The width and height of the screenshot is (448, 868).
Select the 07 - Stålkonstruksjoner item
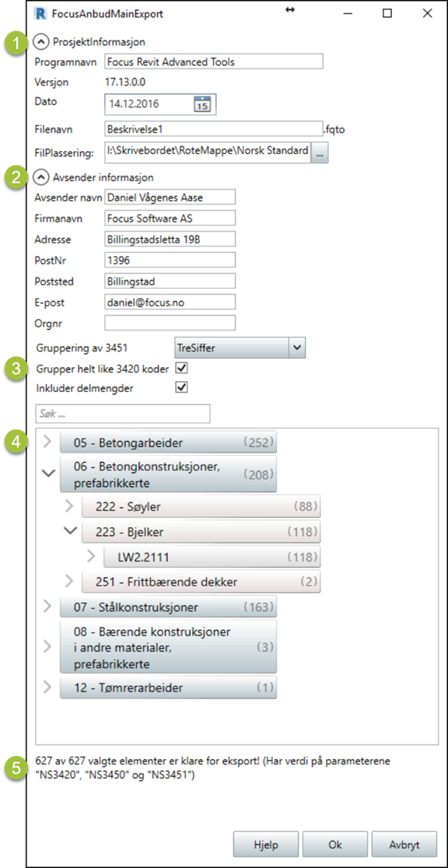point(168,607)
